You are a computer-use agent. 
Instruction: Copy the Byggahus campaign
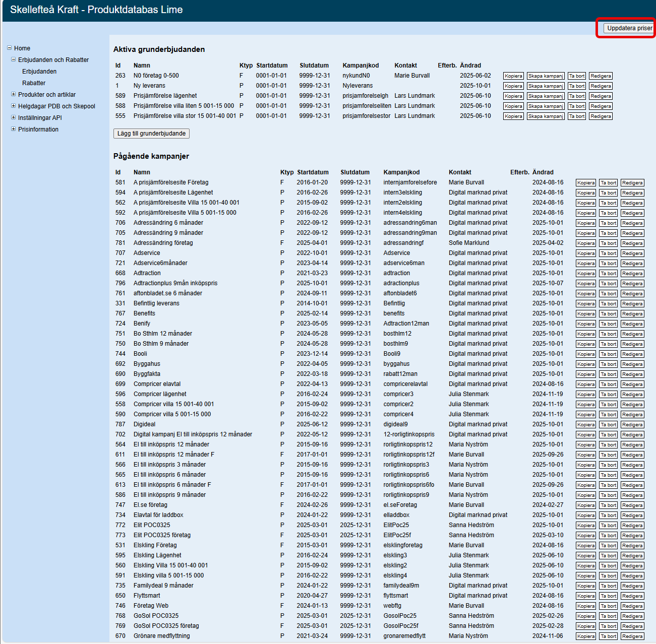click(585, 364)
